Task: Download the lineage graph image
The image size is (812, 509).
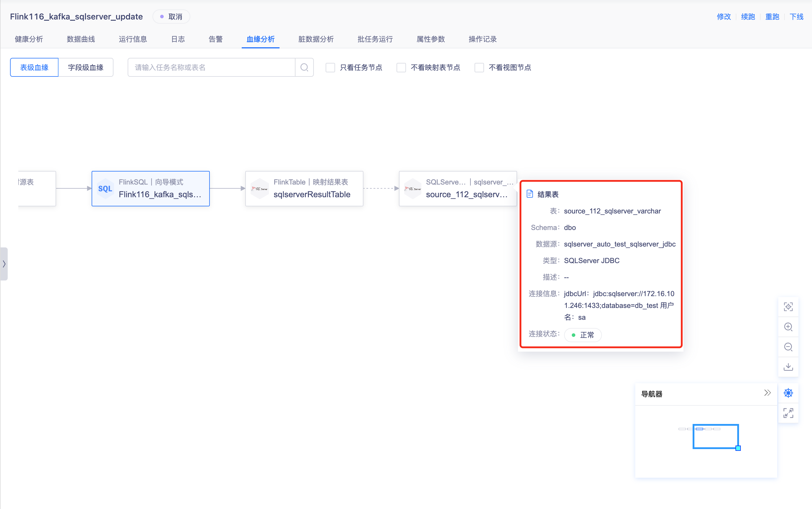Action: click(788, 367)
